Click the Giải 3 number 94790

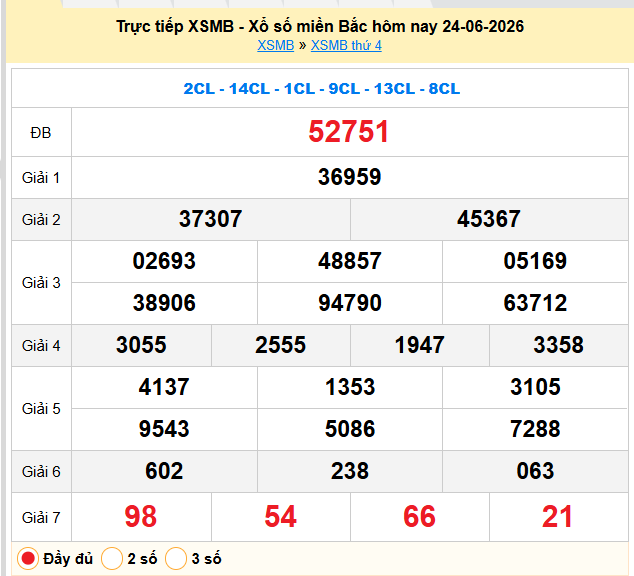coord(350,303)
